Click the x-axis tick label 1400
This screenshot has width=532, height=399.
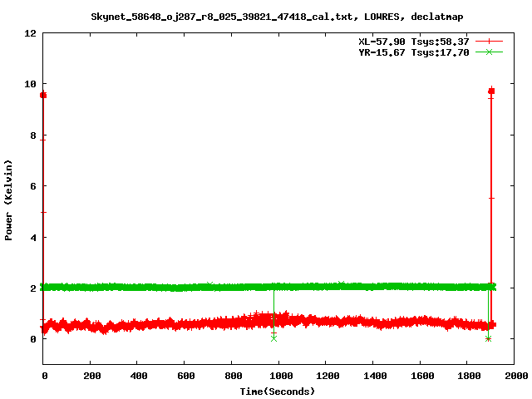point(375,376)
